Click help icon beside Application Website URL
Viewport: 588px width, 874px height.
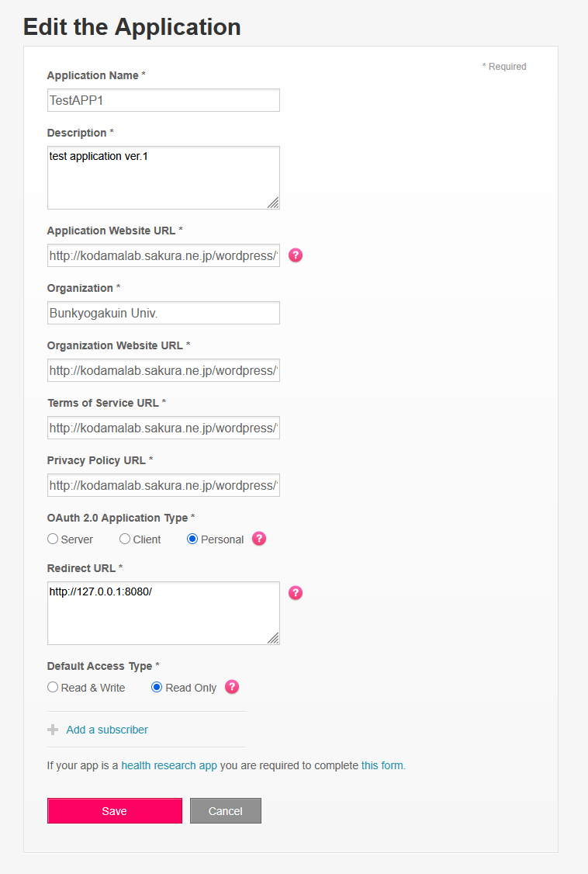tap(296, 255)
